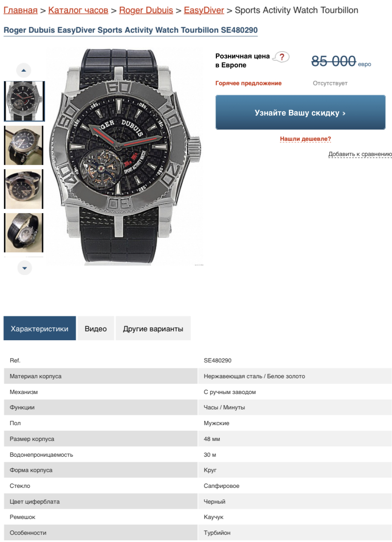Image resolution: width=392 pixels, height=542 pixels.
Task: Open Roger Dubuis breadcrumb link
Action: [x=146, y=10]
